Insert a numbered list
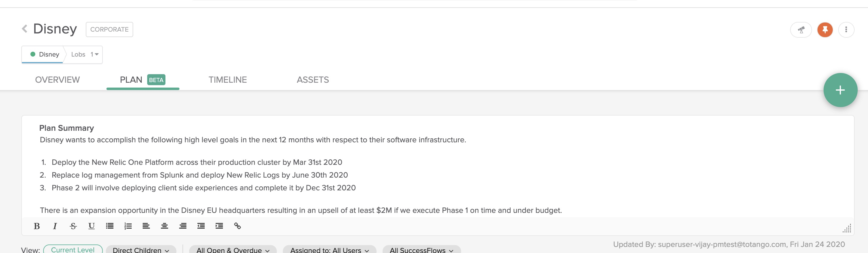868x253 pixels. [128, 226]
